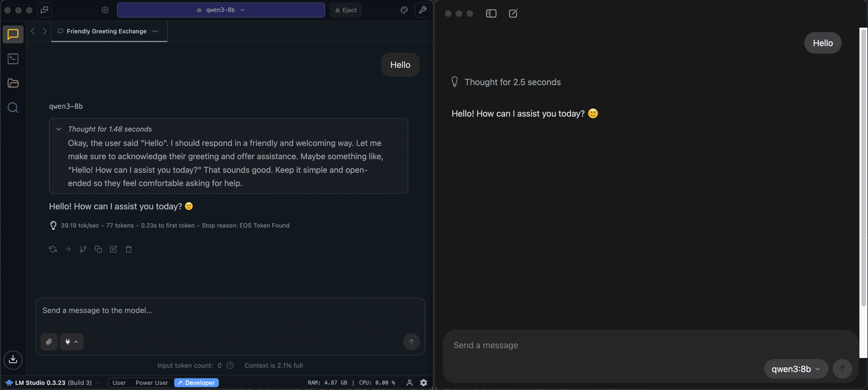Select the Friendly Greeting Exchange tab
This screenshot has height=390, width=868.
106,31
